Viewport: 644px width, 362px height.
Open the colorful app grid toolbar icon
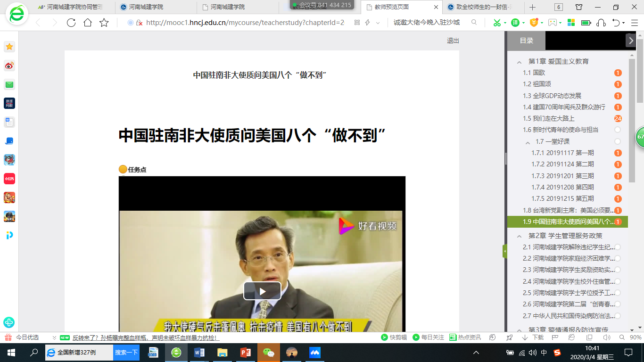[x=571, y=23]
